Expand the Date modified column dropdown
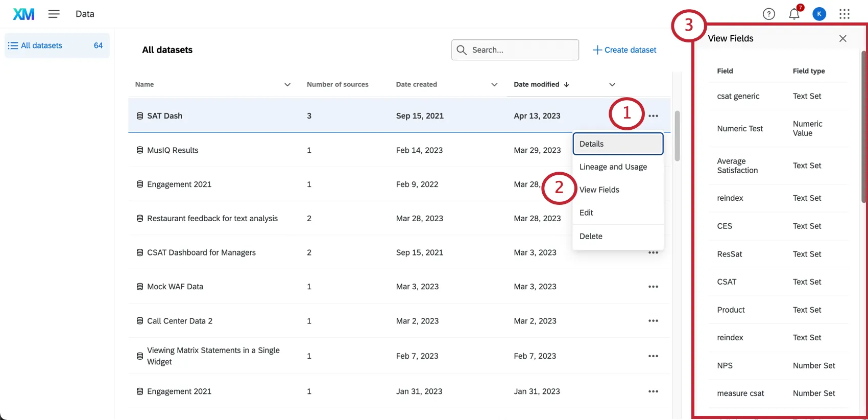The width and height of the screenshot is (868, 420). (x=612, y=85)
